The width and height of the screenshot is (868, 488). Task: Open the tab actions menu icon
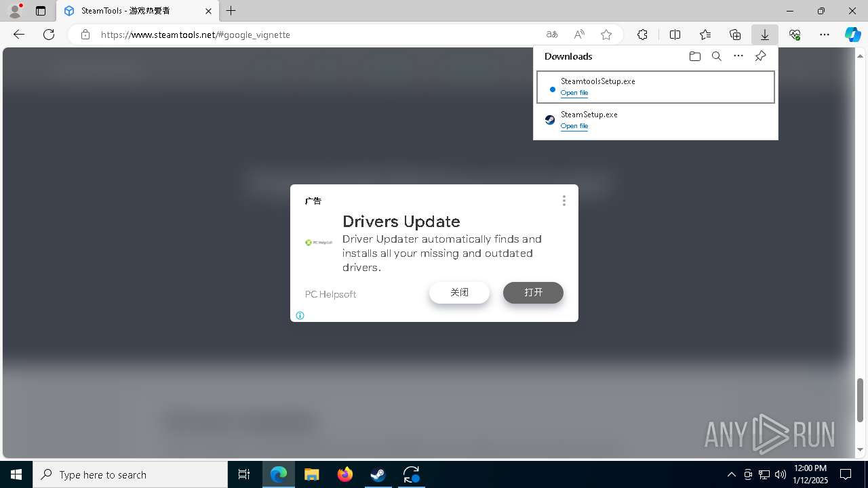(41, 11)
